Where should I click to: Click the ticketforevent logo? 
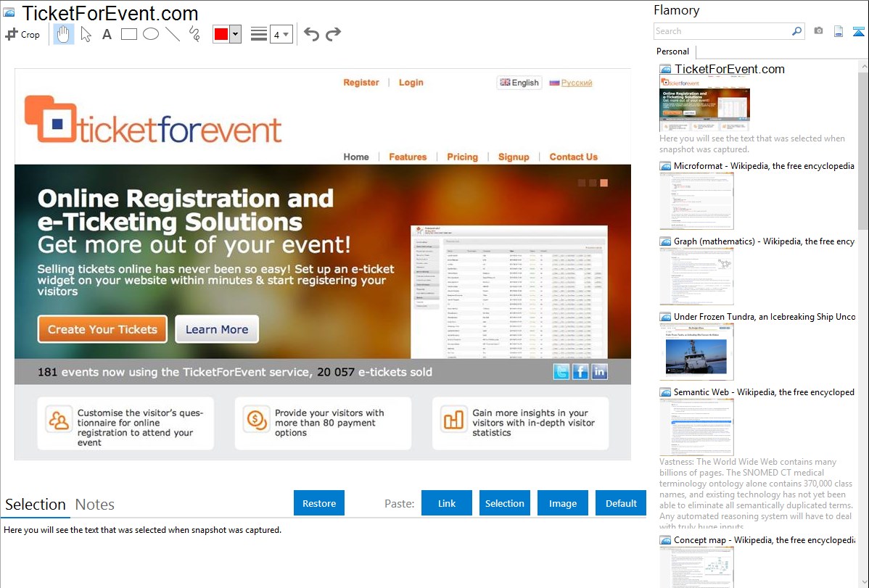(153, 120)
